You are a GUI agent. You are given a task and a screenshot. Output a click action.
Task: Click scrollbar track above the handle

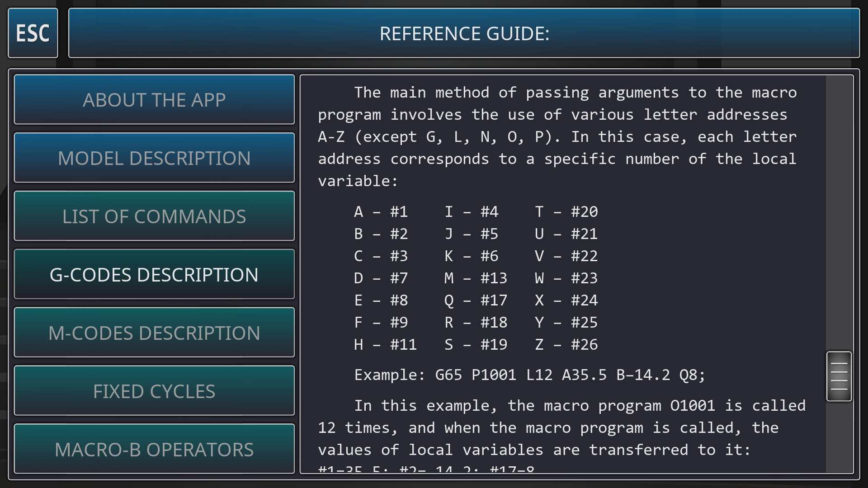tap(839, 212)
